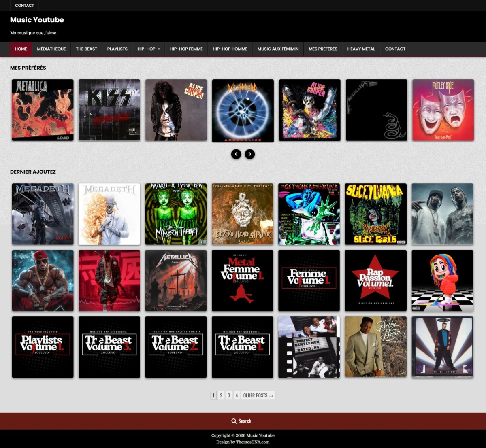Open Playlists Volume 1 thumbnail

coord(43,347)
